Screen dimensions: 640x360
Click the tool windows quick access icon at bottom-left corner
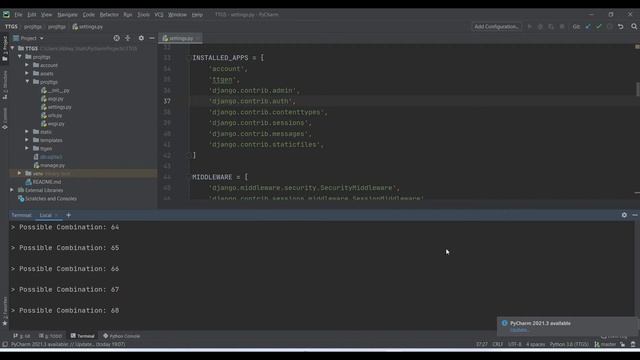click(5, 344)
